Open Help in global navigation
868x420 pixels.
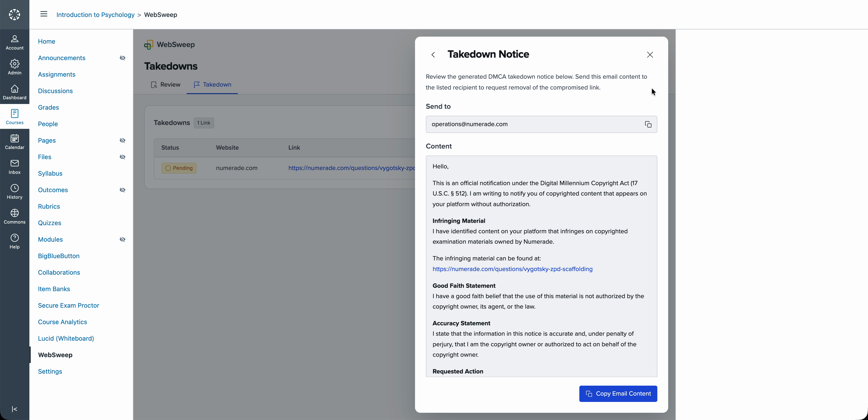click(14, 241)
